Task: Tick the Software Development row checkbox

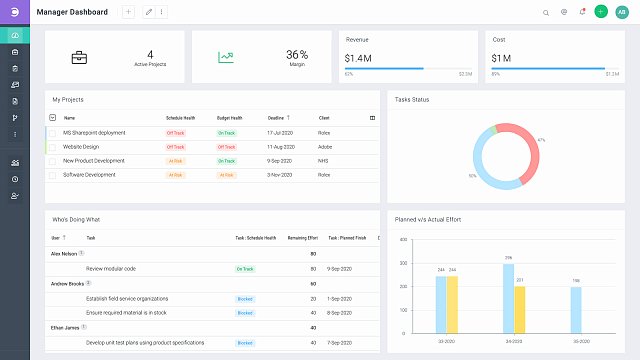Action: click(52, 175)
